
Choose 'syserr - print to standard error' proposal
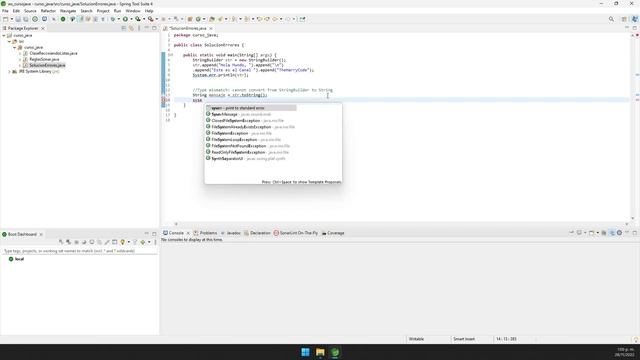click(x=251, y=108)
